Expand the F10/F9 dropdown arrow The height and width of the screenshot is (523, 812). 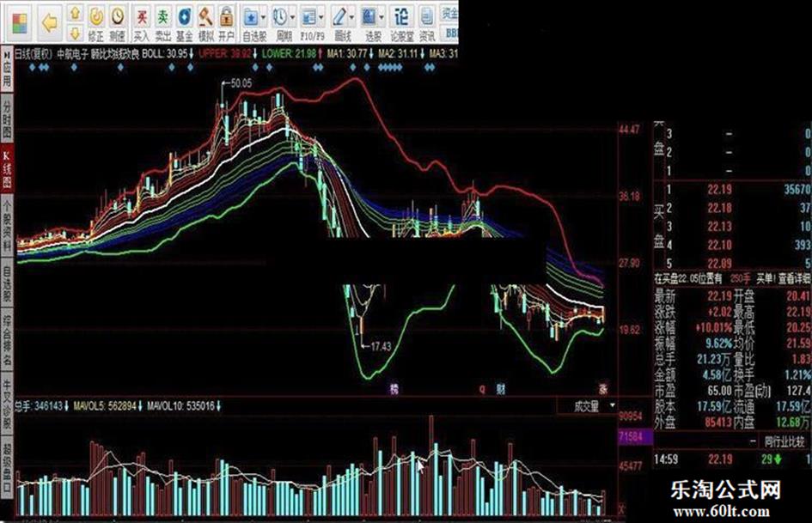(321, 18)
